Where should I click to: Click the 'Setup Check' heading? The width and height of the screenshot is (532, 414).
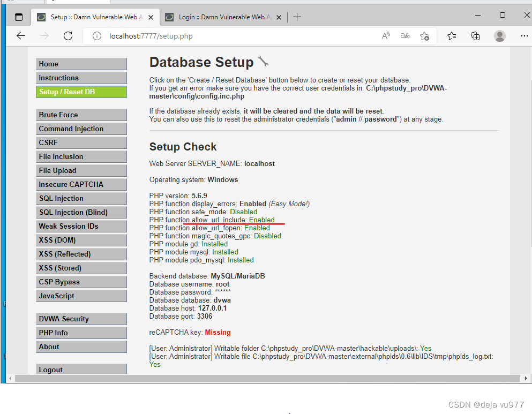(183, 147)
